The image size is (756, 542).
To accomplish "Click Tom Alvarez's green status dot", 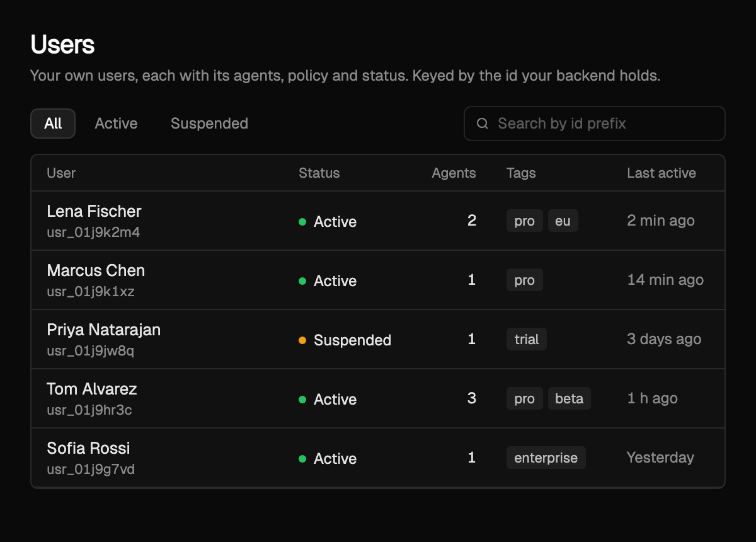I will tap(302, 400).
